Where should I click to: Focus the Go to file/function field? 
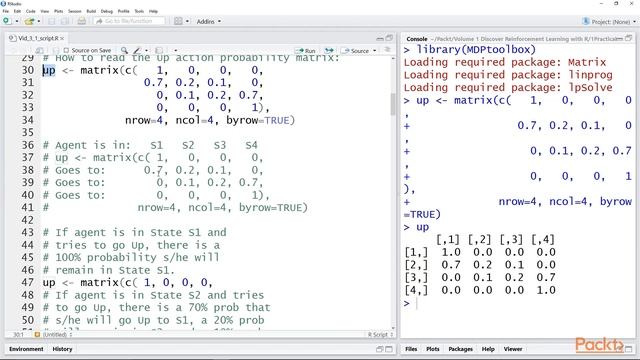click(129, 21)
